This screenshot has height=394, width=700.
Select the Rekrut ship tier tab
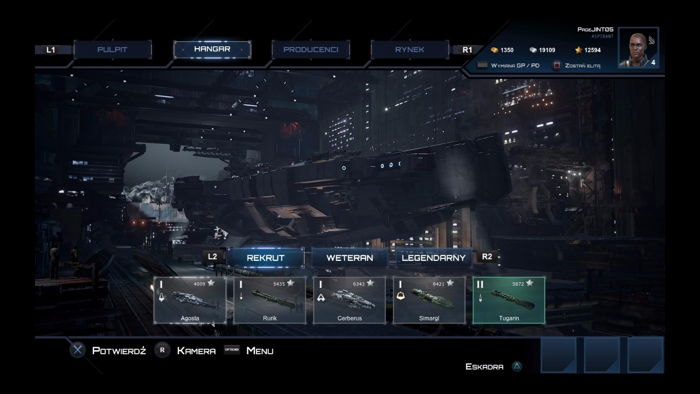pyautogui.click(x=266, y=257)
